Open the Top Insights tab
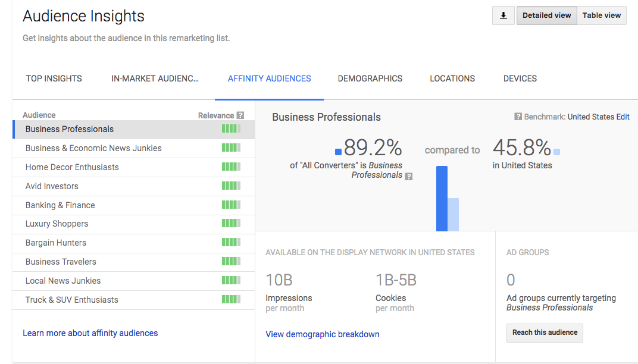This screenshot has width=638, height=364. pos(54,78)
